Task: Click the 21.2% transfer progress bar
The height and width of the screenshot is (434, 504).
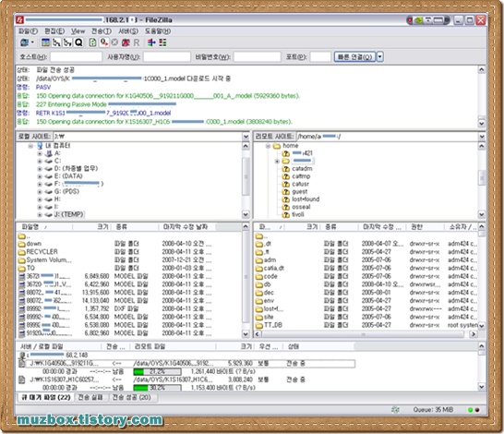Action: pos(157,371)
